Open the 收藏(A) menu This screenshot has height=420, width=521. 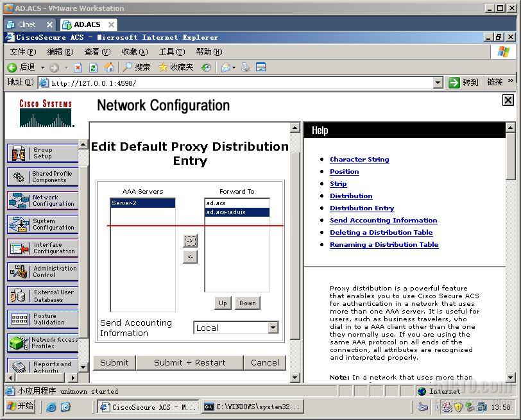click(135, 52)
